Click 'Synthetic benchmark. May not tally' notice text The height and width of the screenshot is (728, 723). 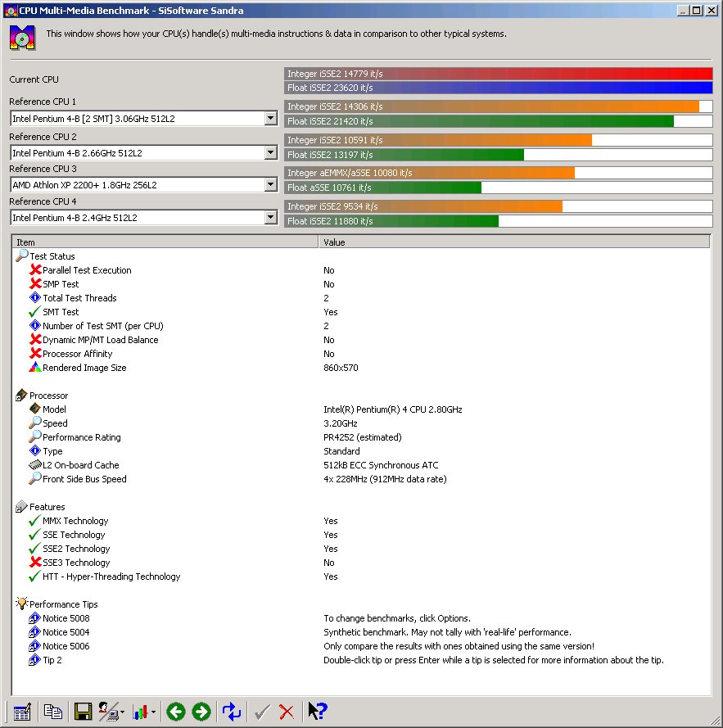tap(447, 632)
